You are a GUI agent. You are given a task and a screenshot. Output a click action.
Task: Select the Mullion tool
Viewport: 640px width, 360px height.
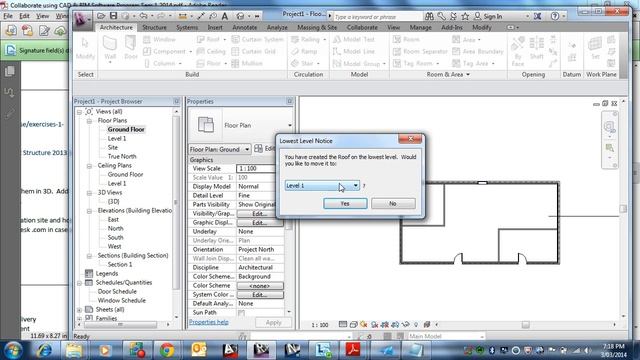tap(247, 63)
